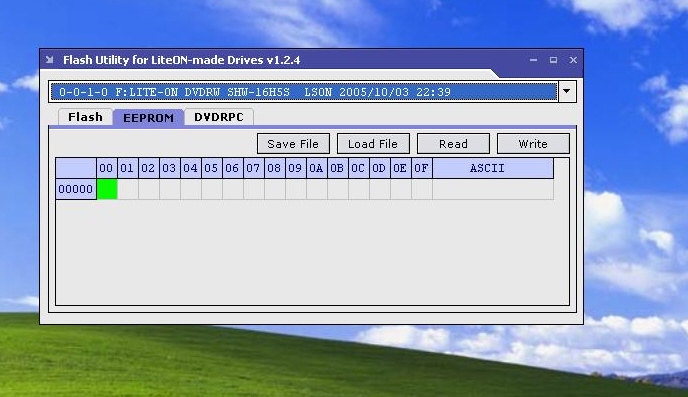Open the DVDRPC tab

coord(219,117)
